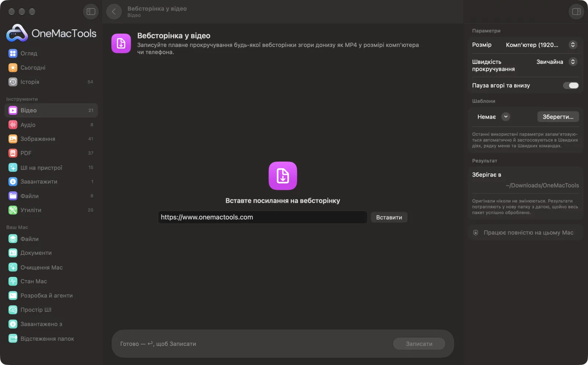Open the Очищення Mac icon
This screenshot has width=588, height=365.
click(x=13, y=267)
